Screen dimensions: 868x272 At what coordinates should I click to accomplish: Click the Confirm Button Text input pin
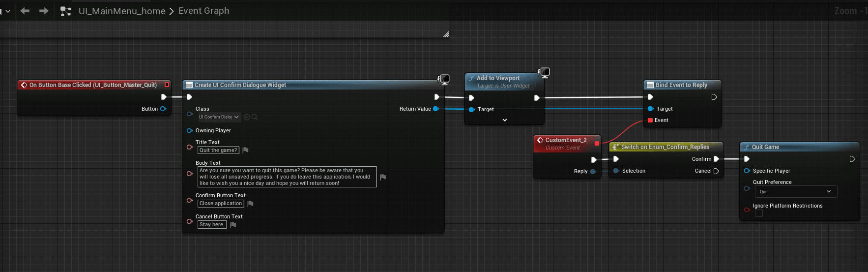pyautogui.click(x=190, y=200)
